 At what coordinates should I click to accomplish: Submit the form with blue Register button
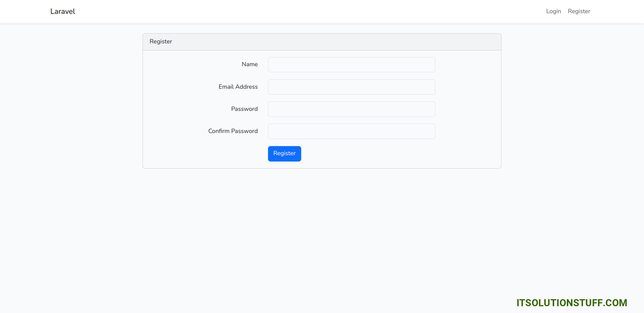click(x=285, y=153)
